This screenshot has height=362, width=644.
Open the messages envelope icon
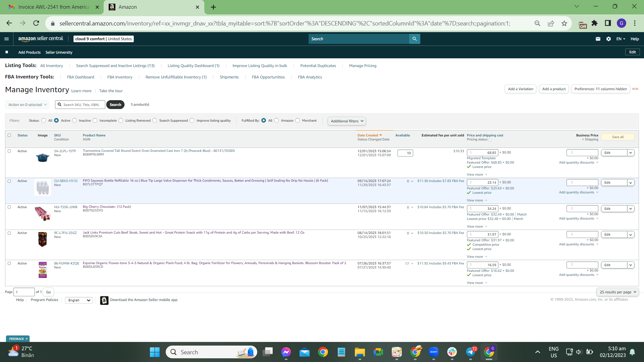tap(598, 39)
